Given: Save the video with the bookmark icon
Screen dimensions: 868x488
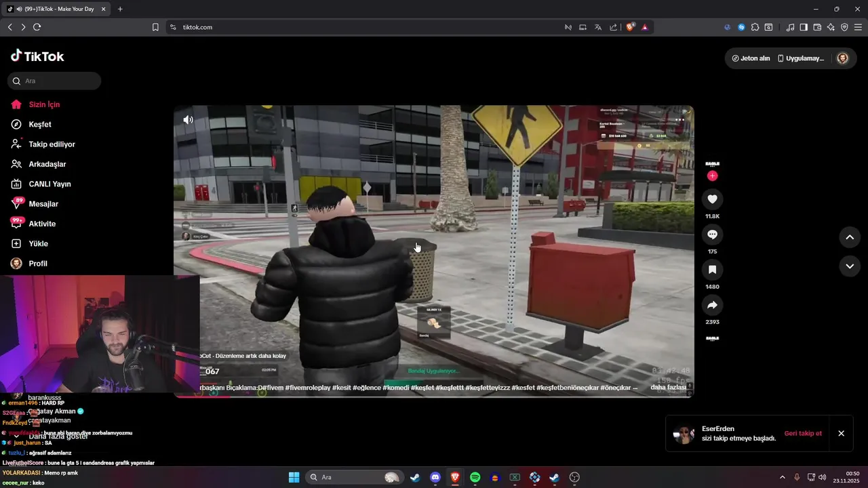Looking at the screenshot, I should 712,270.
